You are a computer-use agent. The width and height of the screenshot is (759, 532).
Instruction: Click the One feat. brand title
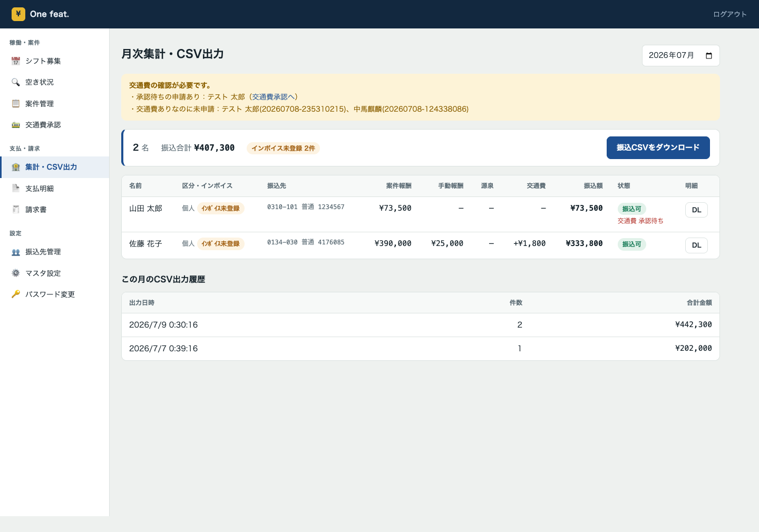tap(50, 14)
